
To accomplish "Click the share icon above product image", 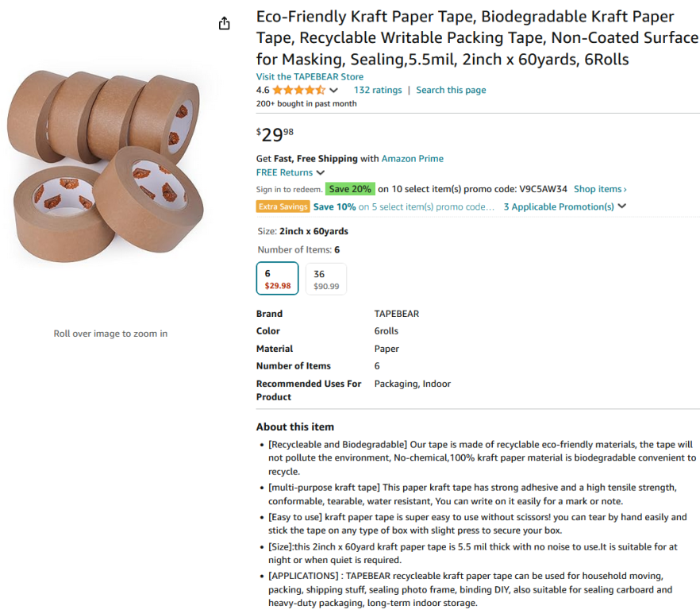I will (225, 24).
